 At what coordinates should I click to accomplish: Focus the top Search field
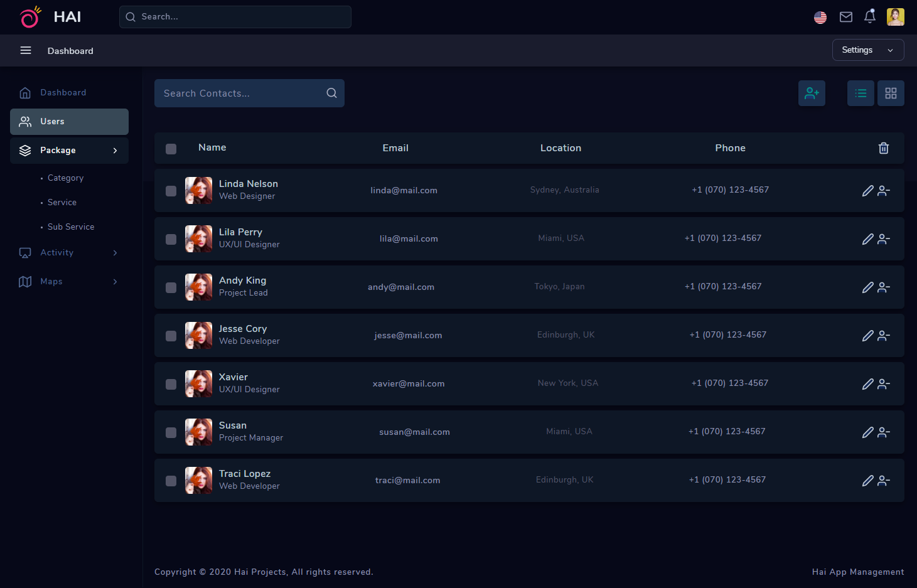(235, 17)
